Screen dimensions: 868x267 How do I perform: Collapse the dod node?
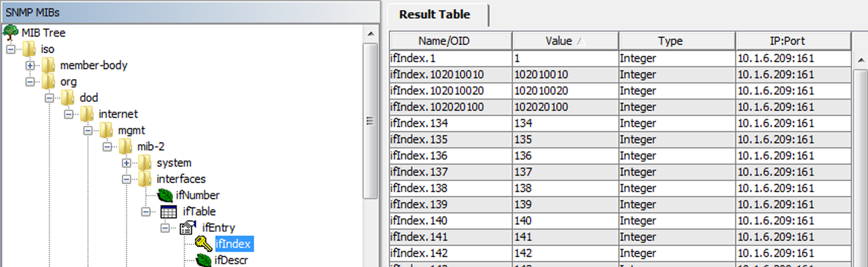[x=49, y=98]
